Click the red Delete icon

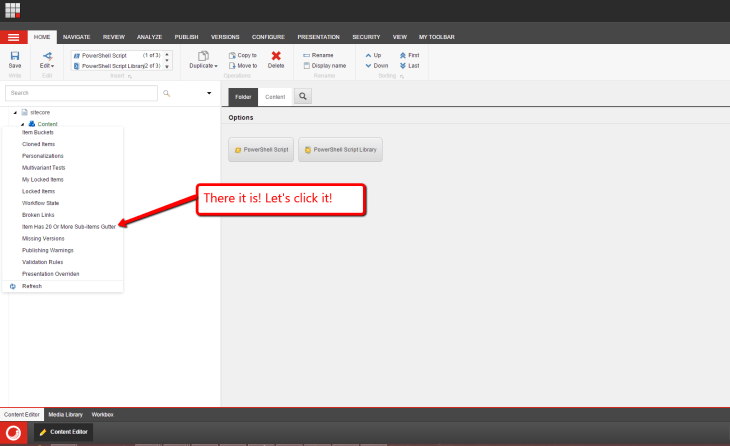coord(276,55)
